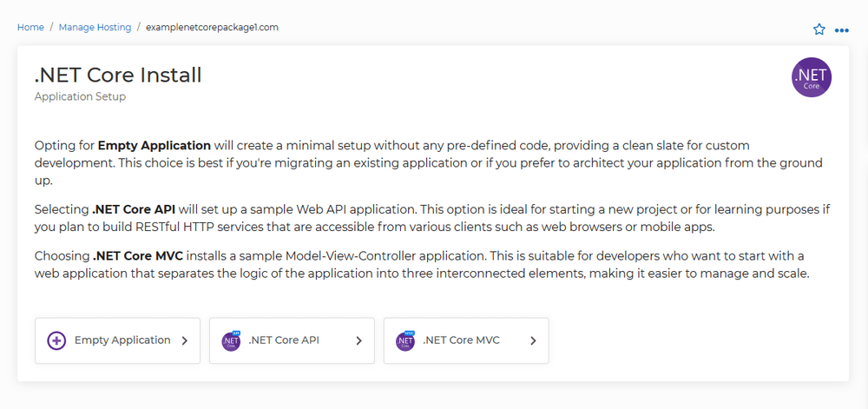Click the Empty Application chevron arrow
Viewport: 868px width, 409px height.
click(x=185, y=341)
